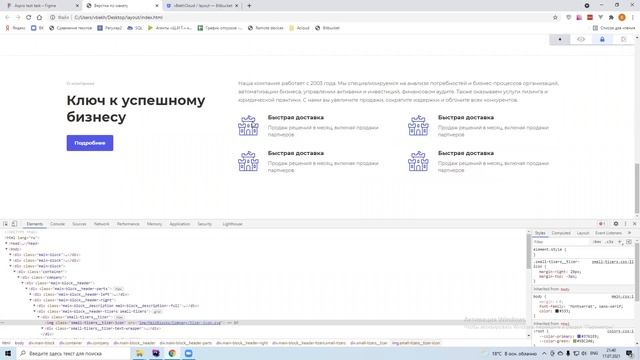Viewport: 640px width, 360px height.
Task: Add a new style rule with plus icon
Action: 620,242
